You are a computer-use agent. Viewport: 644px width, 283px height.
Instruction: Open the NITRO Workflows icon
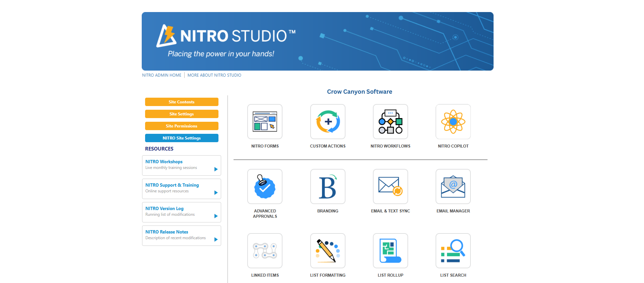(390, 121)
